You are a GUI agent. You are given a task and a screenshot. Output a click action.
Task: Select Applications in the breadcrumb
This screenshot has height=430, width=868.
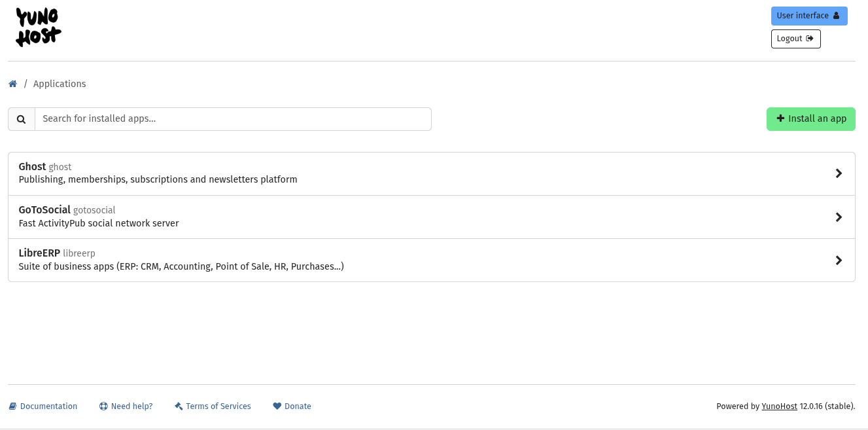pyautogui.click(x=60, y=84)
